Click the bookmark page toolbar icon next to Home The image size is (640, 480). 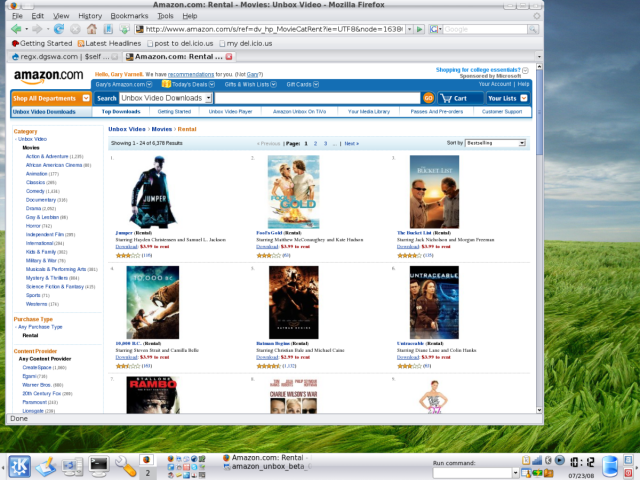click(x=108, y=29)
